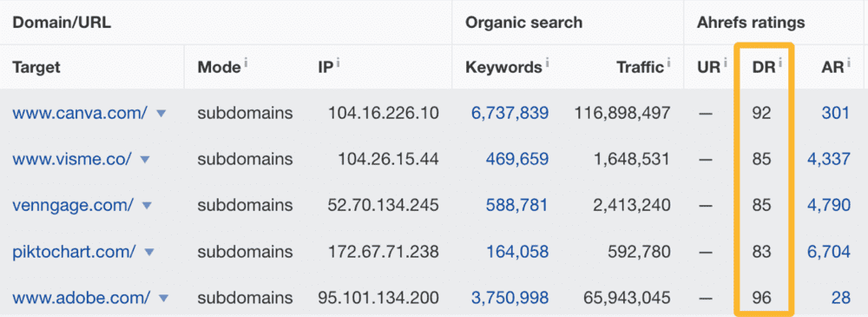Select DR value 96 for Adobe
This screenshot has height=317, width=868.
tap(761, 298)
